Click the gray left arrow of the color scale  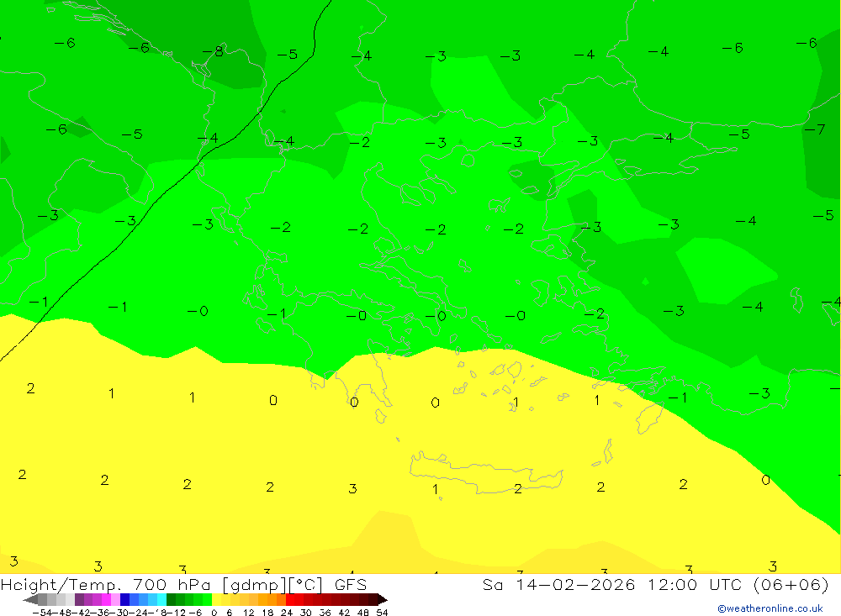pos(30,600)
